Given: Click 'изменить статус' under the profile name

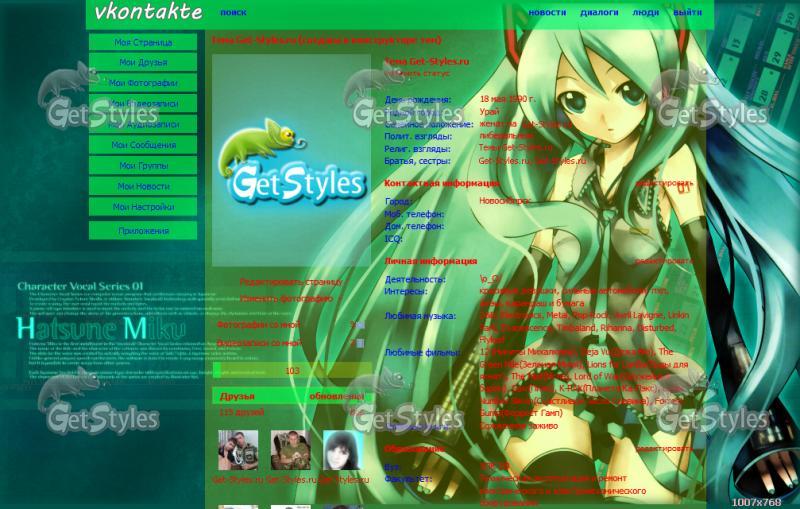Looking at the screenshot, I should (x=417, y=73).
